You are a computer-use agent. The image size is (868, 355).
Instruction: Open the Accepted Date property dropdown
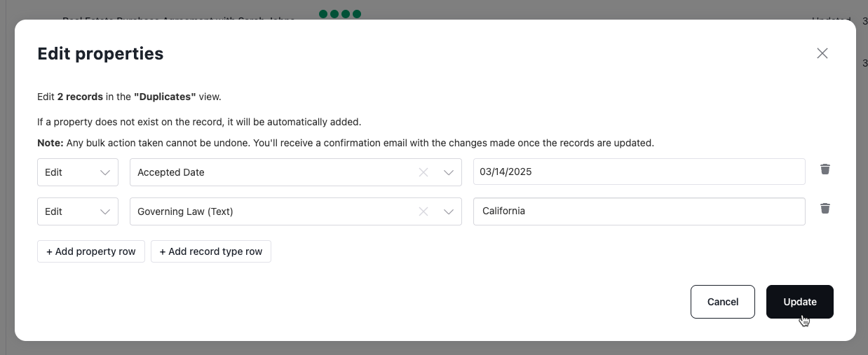click(x=449, y=172)
